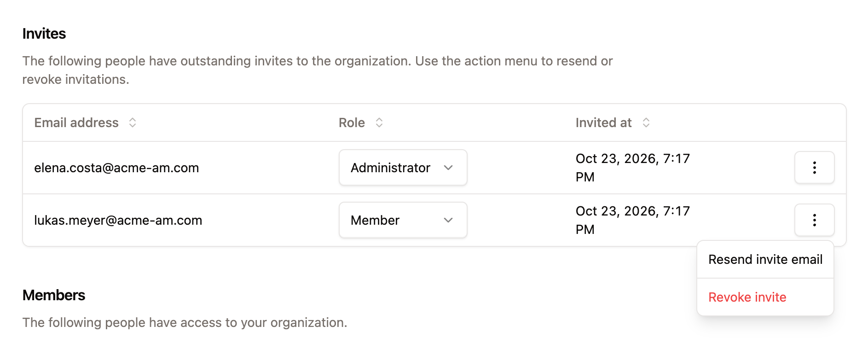Open action menu for elena.costa@acme-am.com

pos(814,168)
